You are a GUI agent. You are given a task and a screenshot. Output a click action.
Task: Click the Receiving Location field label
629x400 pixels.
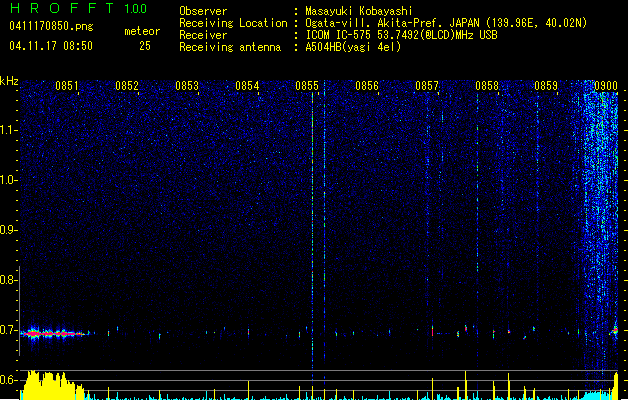(x=233, y=23)
